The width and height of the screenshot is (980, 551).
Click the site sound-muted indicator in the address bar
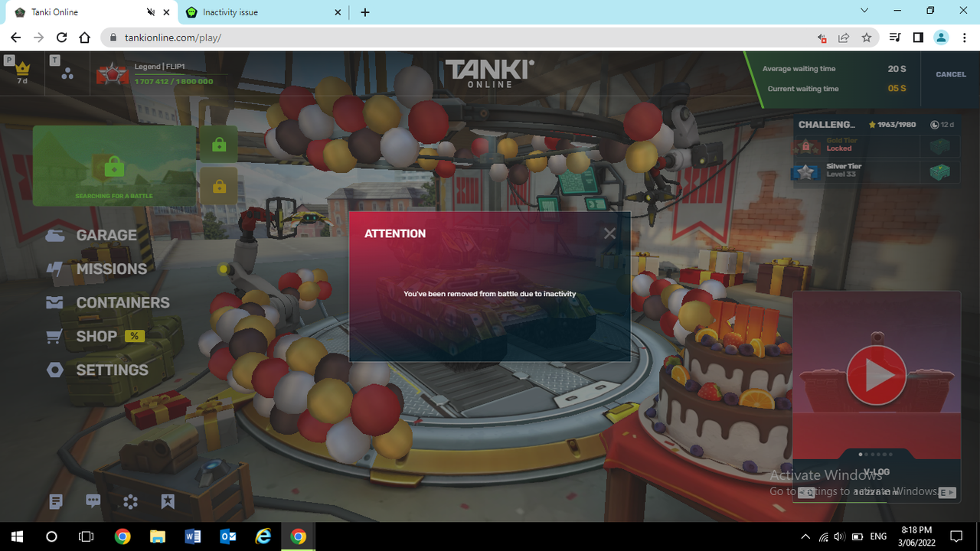(822, 37)
